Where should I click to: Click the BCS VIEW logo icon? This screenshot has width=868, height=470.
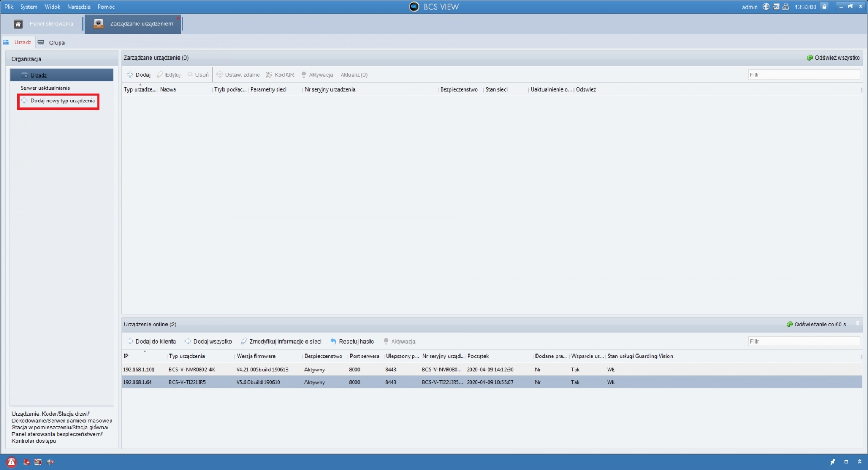tap(414, 7)
